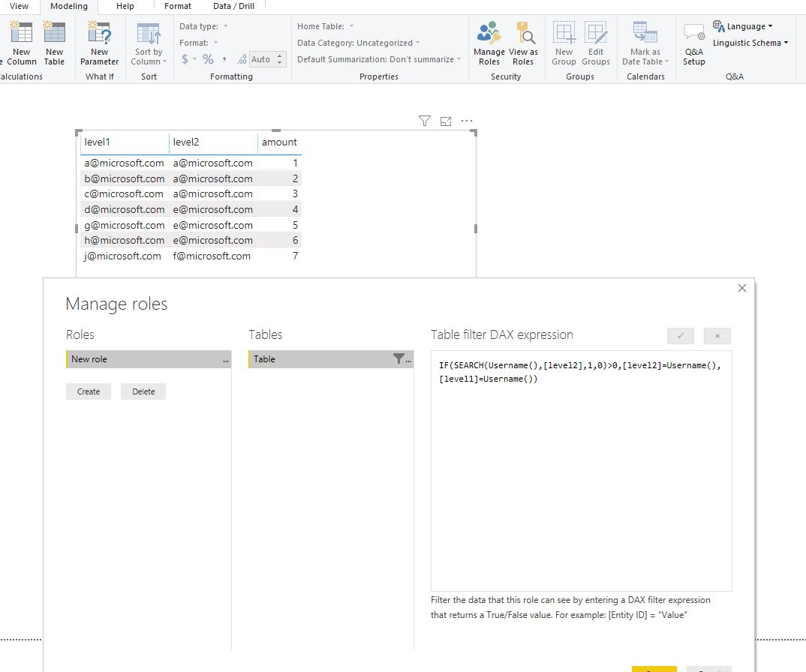Click the d@microsoft.com cell
This screenshot has height=672, width=806.
pyautogui.click(x=125, y=209)
